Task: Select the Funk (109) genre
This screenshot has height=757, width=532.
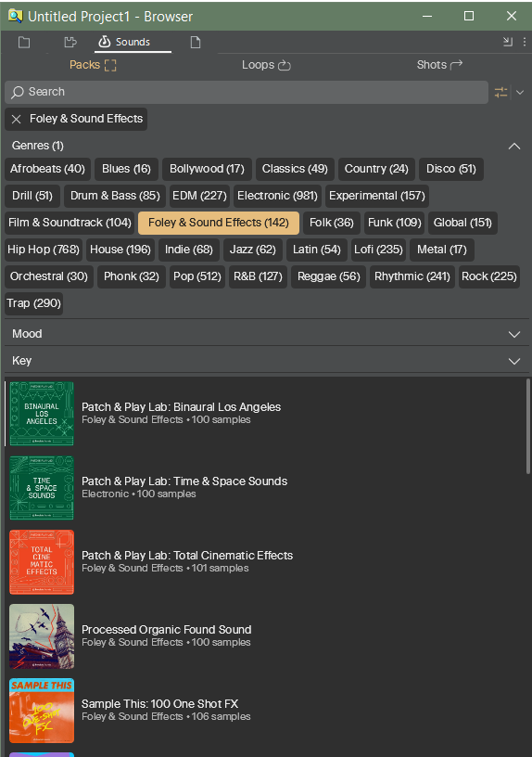Action: pyautogui.click(x=394, y=223)
